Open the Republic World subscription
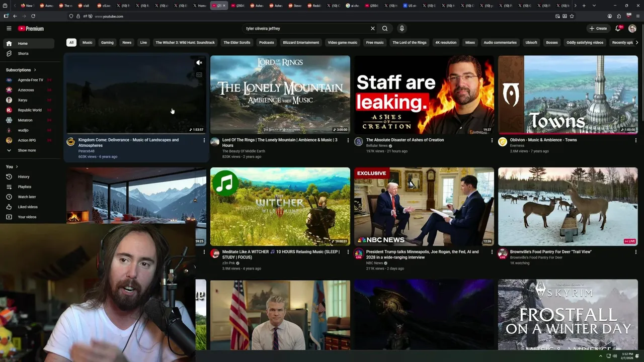Viewport: 644px width, 362px height. coord(29,110)
